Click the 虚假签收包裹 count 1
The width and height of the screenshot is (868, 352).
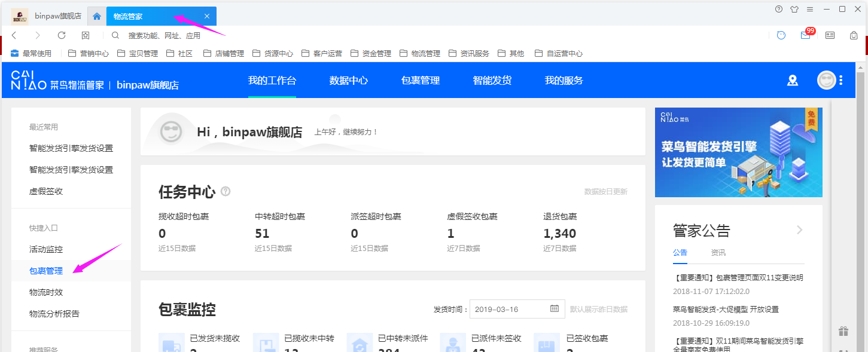point(450,234)
